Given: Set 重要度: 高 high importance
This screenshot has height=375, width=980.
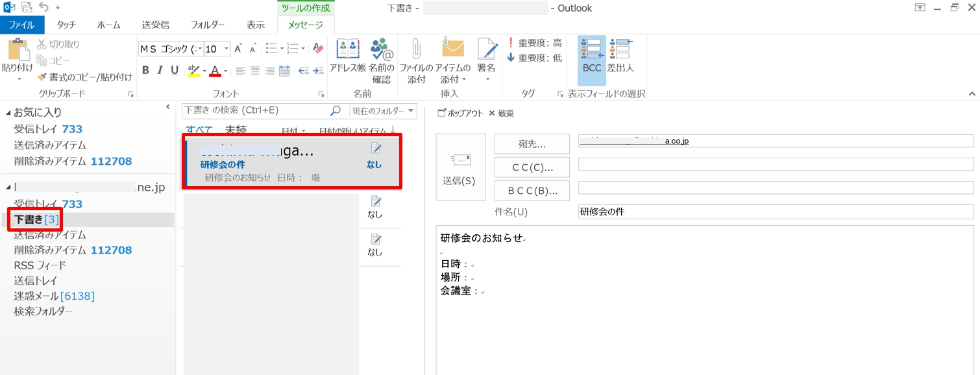Looking at the screenshot, I should tap(535, 43).
